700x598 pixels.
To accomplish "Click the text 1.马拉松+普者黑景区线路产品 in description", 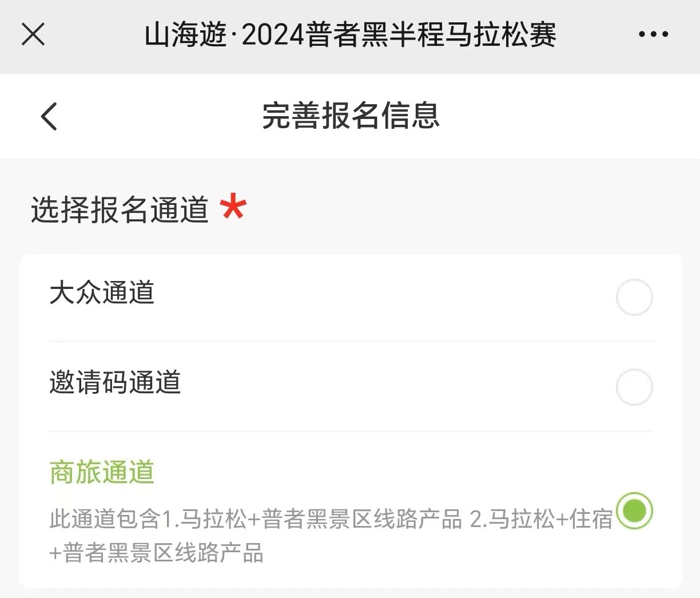I will pos(312,520).
